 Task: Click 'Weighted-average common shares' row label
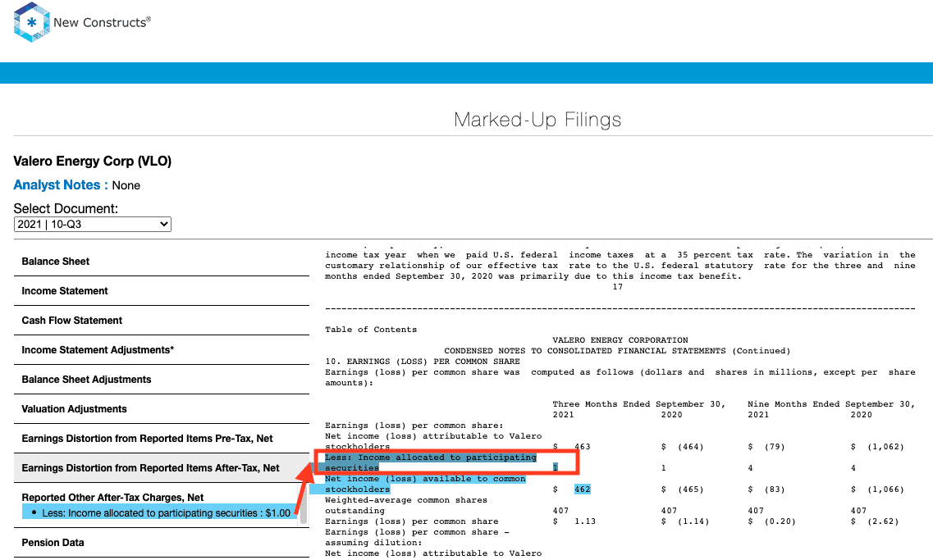[406, 500]
